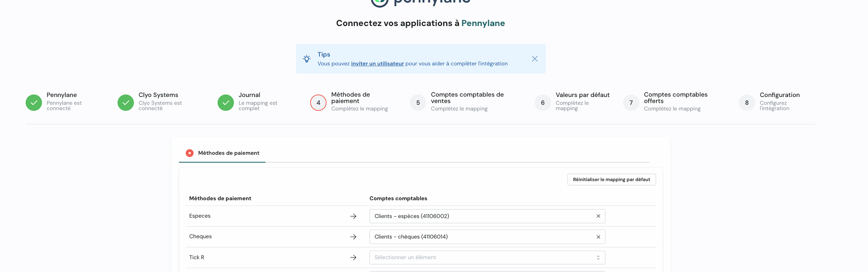This screenshot has width=868, height=272.
Task: Open Comptes comptables de ventes step label
Action: (x=467, y=98)
